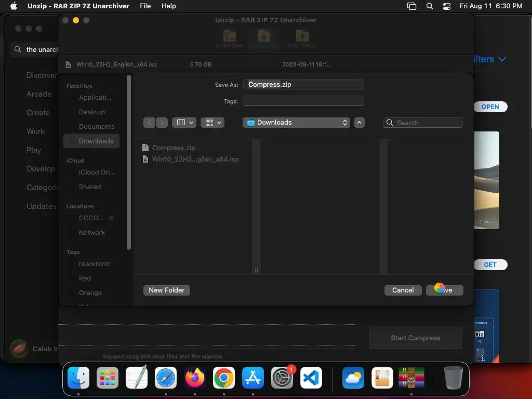Select Arcade in App Store sidebar
532x399 pixels.
click(39, 94)
